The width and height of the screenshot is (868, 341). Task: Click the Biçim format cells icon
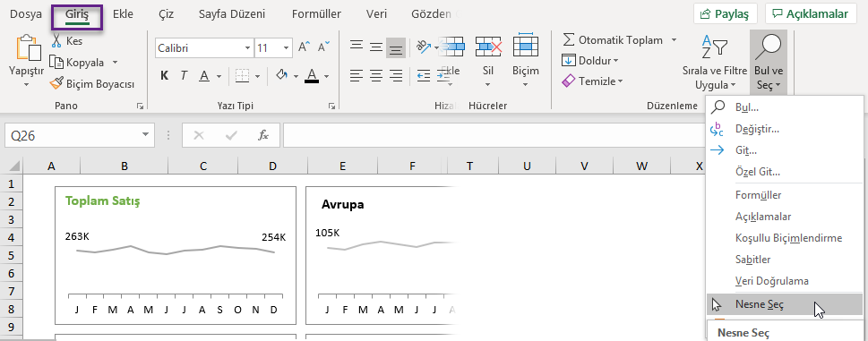525,46
